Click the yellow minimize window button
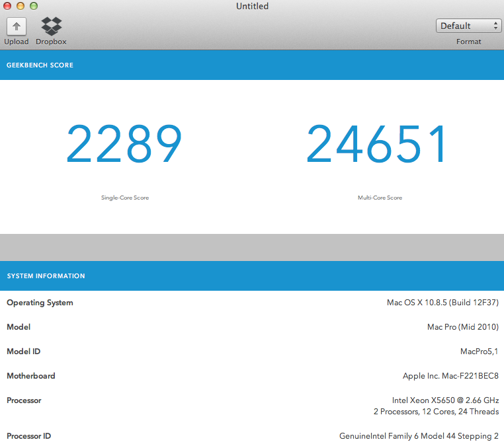The height and width of the screenshot is (448, 504). (21, 6)
